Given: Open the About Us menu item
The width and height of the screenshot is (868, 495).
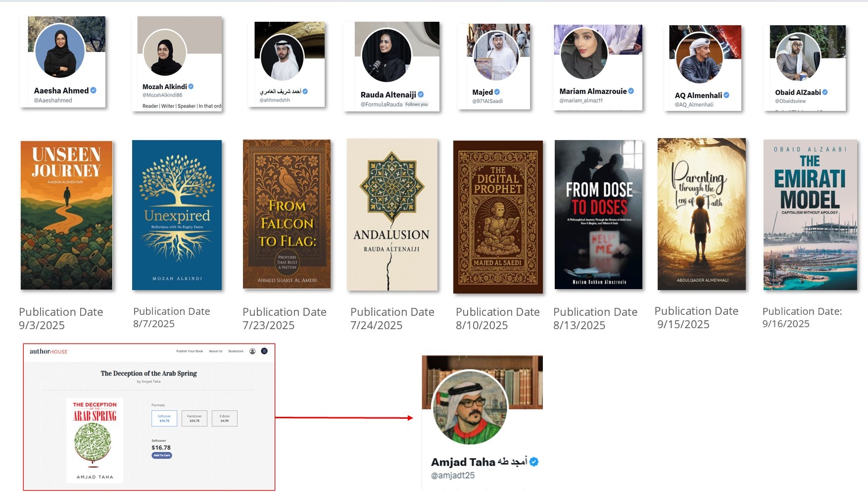Looking at the screenshot, I should pyautogui.click(x=215, y=351).
